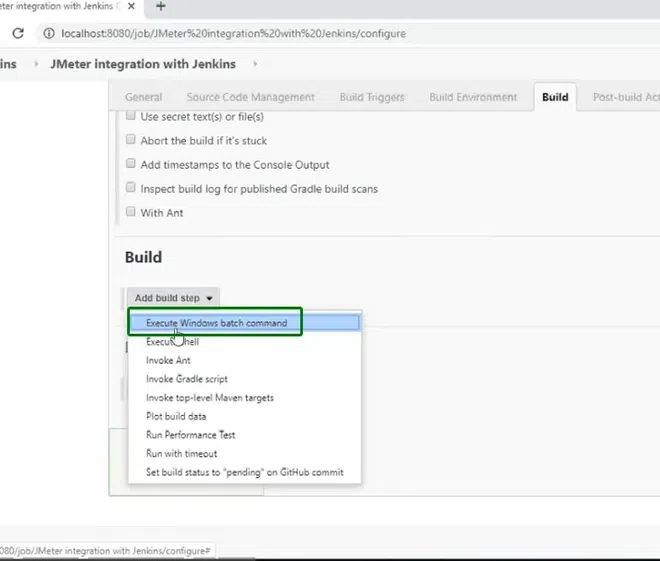Tick the With Ant checkbox
This screenshot has height=561, width=660.
coord(130,211)
